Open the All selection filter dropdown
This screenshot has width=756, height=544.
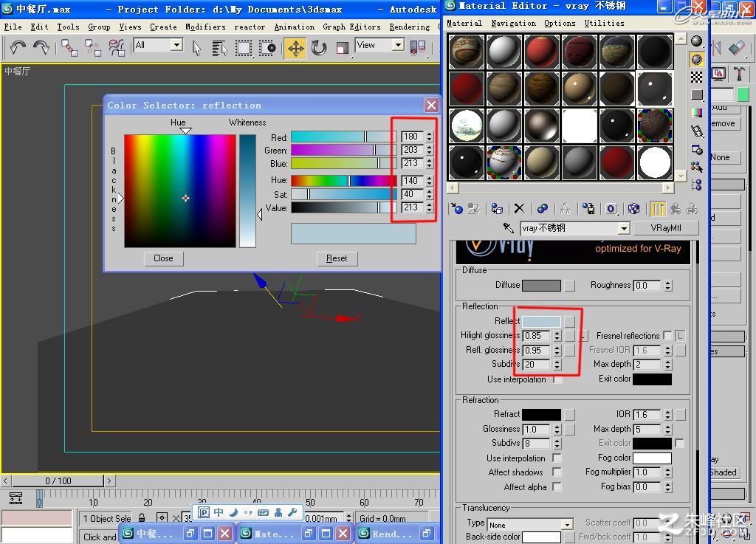coord(177,45)
